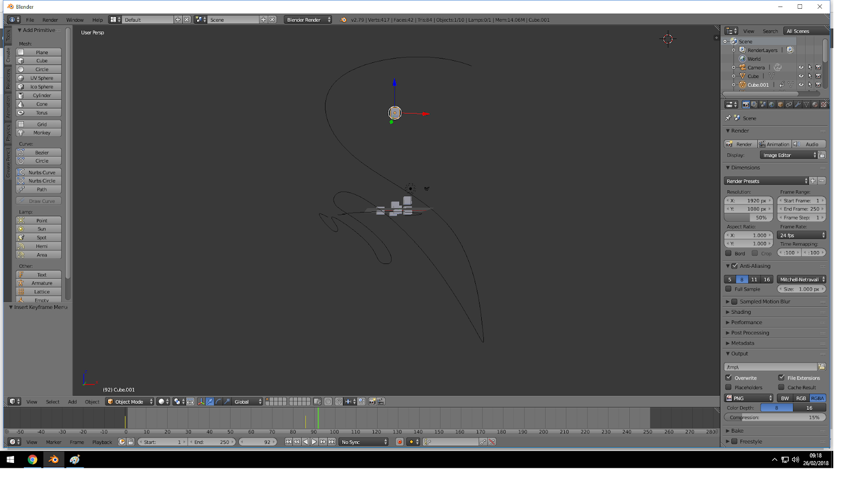Open the File menu
This screenshot has width=868, height=489.
tap(30, 20)
